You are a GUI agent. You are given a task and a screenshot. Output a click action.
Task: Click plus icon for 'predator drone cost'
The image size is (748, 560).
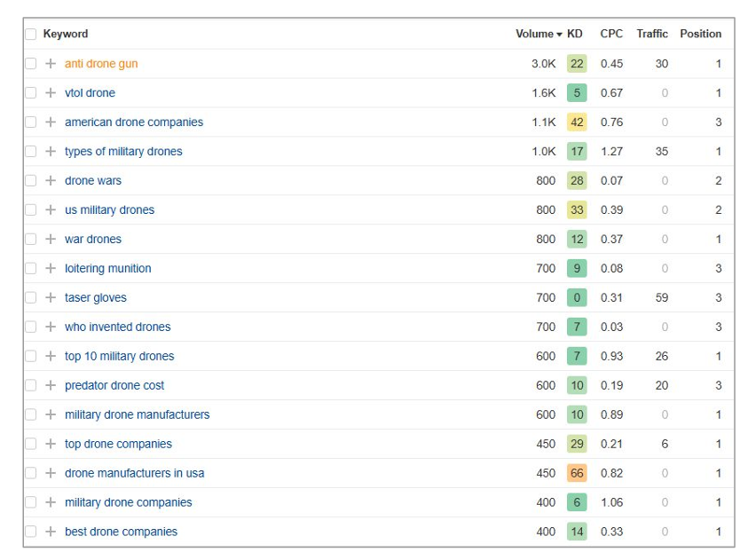pyautogui.click(x=51, y=386)
